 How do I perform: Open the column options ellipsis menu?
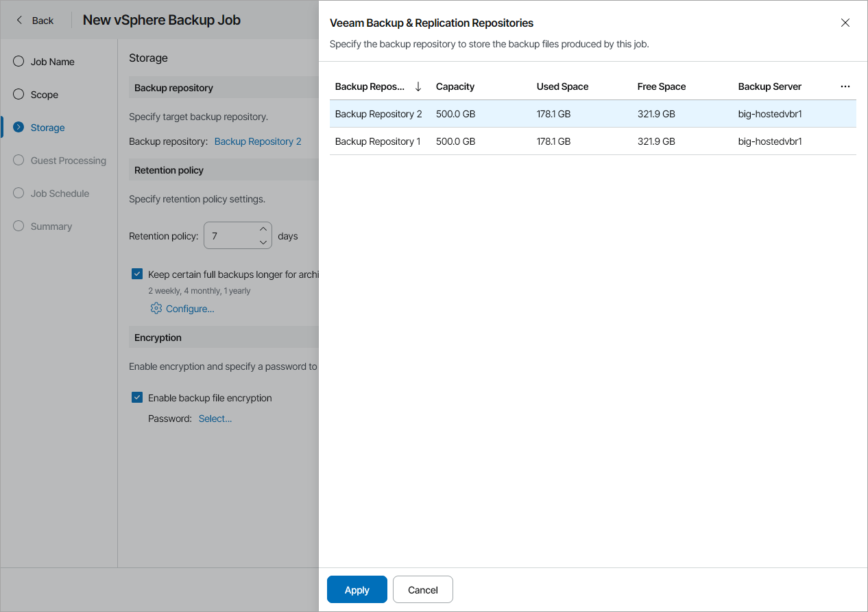point(845,86)
